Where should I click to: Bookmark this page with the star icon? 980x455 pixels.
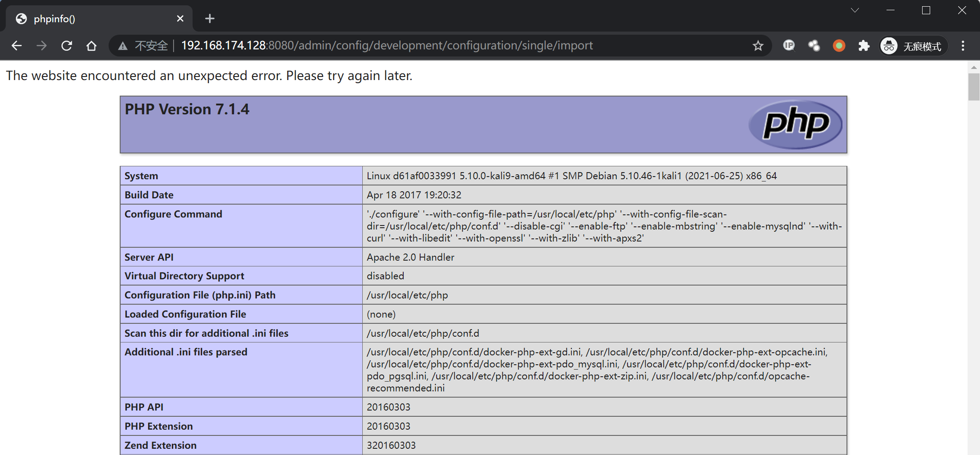(x=758, y=45)
